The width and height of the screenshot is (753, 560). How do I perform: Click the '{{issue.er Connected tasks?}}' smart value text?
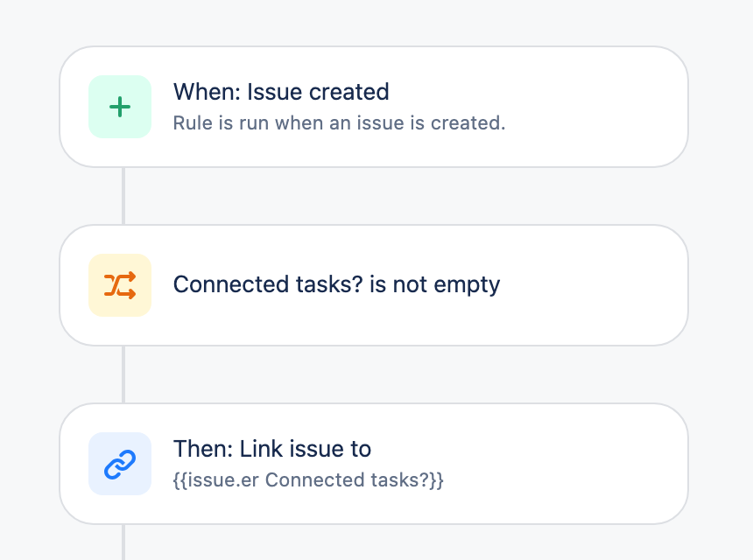tap(308, 479)
